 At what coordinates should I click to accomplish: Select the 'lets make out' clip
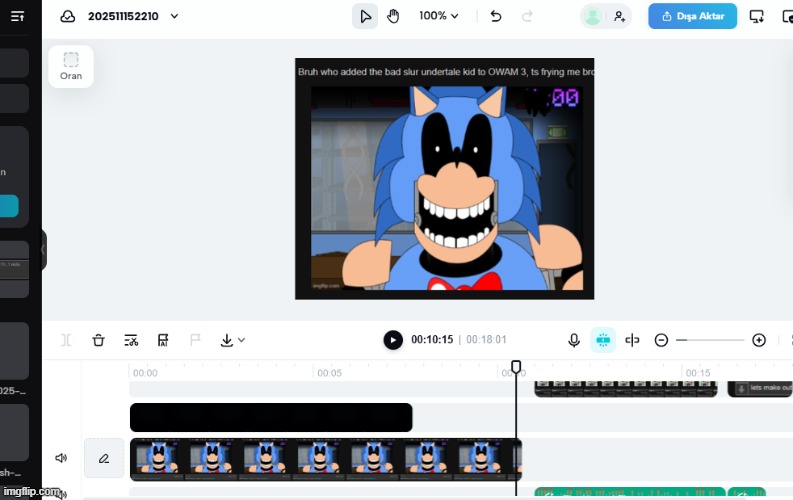point(760,389)
